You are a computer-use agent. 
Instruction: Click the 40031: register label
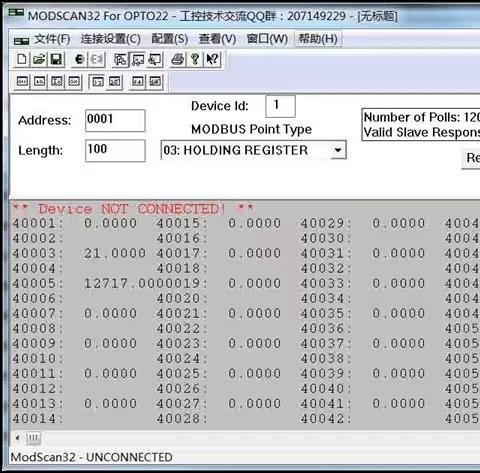point(326,253)
